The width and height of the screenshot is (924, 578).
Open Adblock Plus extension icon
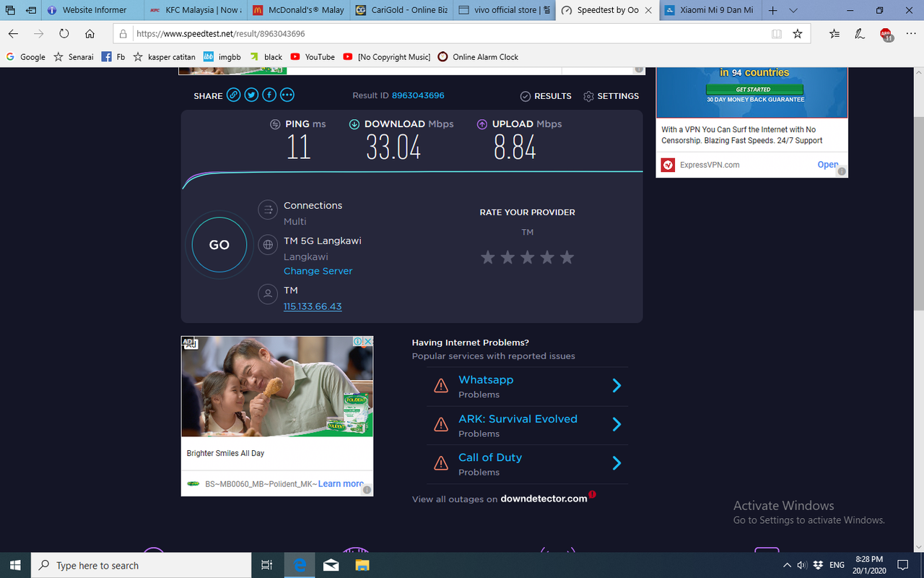(x=886, y=33)
